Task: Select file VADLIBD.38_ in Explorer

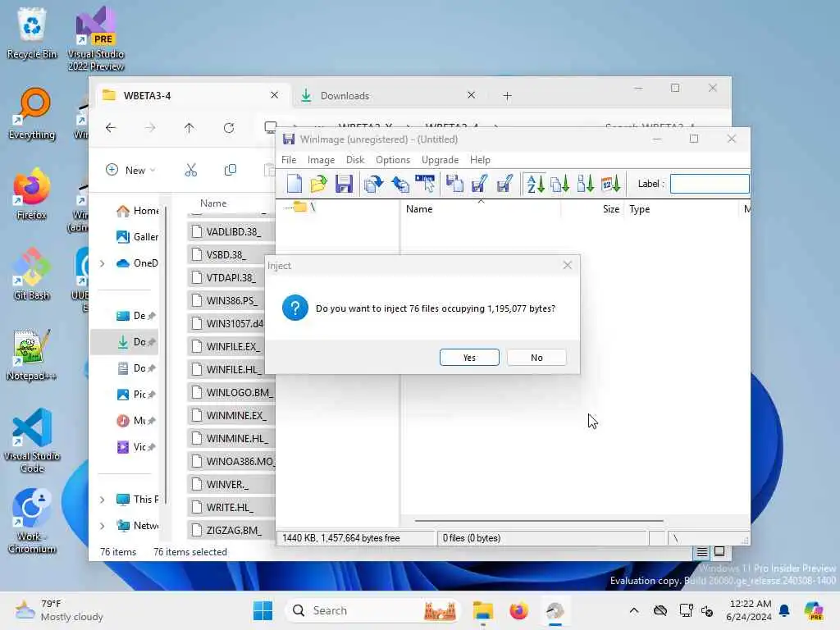Action: point(231,231)
